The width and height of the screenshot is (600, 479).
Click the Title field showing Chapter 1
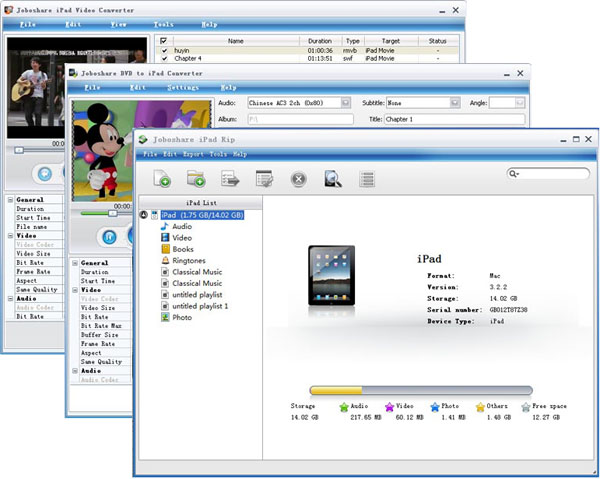pyautogui.click(x=455, y=119)
